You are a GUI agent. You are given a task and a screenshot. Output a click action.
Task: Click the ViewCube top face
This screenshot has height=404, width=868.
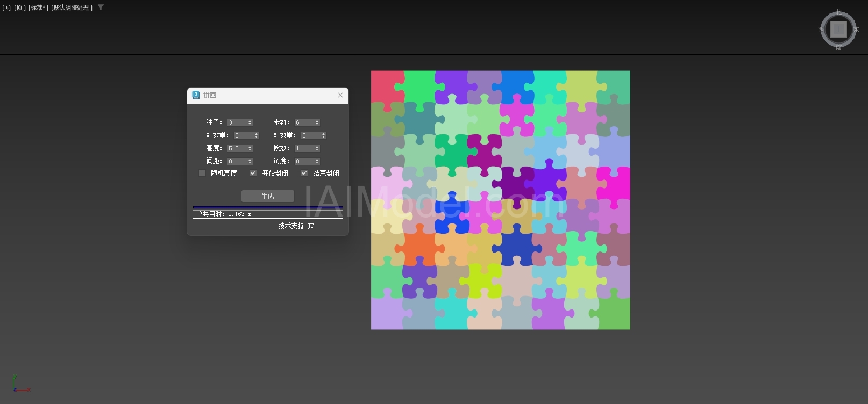tap(838, 30)
